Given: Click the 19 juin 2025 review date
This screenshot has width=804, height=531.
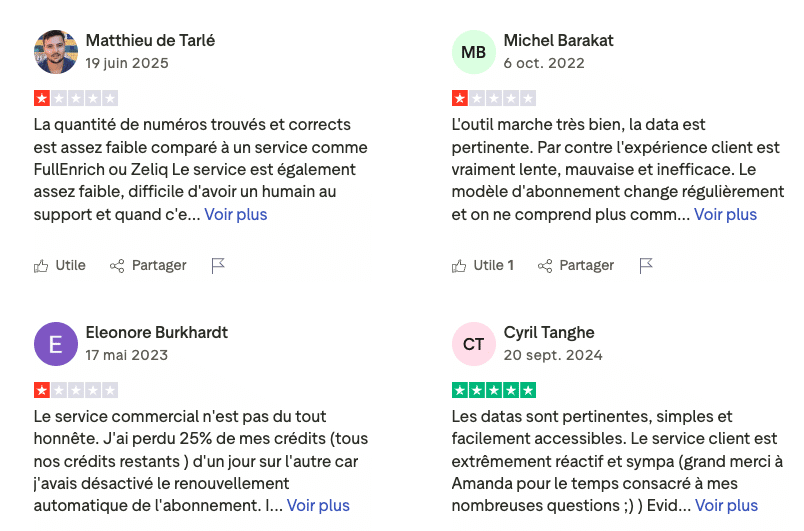Looking at the screenshot, I should tap(127, 63).
